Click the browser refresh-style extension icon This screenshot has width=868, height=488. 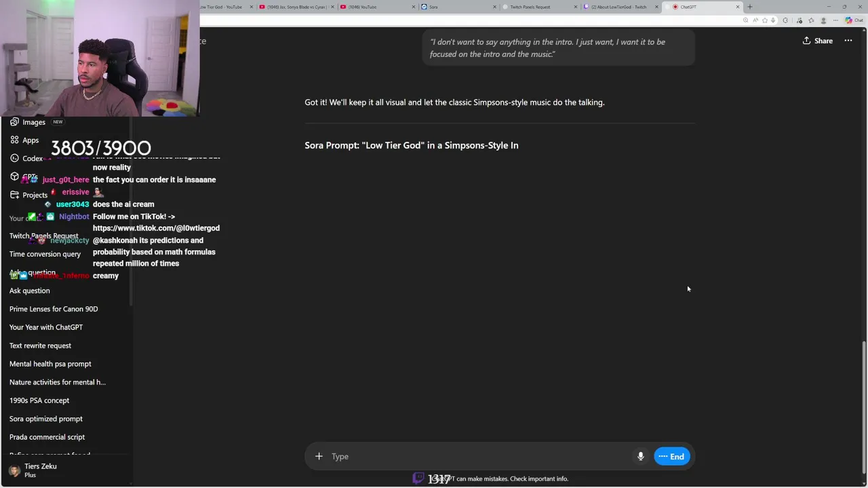785,20
